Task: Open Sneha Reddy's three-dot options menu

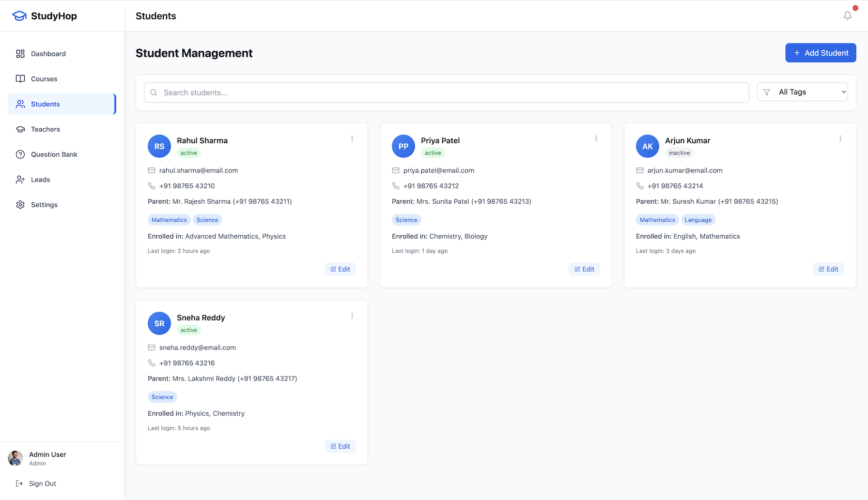Action: (x=352, y=316)
